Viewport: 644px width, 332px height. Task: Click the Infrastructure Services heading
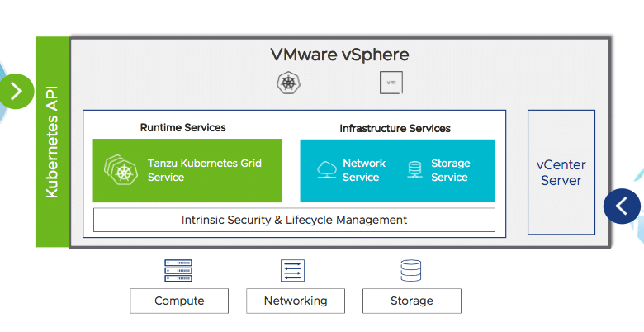(395, 129)
